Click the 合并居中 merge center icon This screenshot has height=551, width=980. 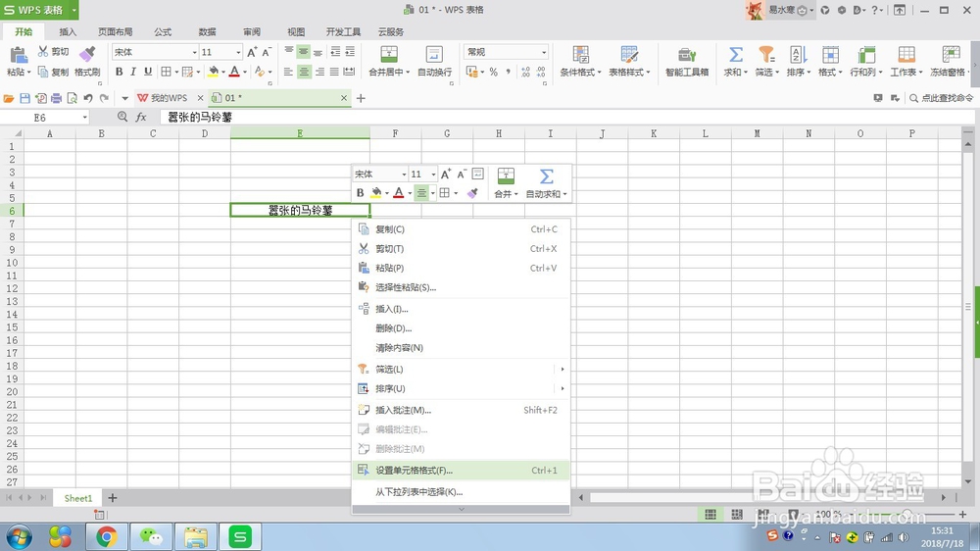[x=389, y=54]
